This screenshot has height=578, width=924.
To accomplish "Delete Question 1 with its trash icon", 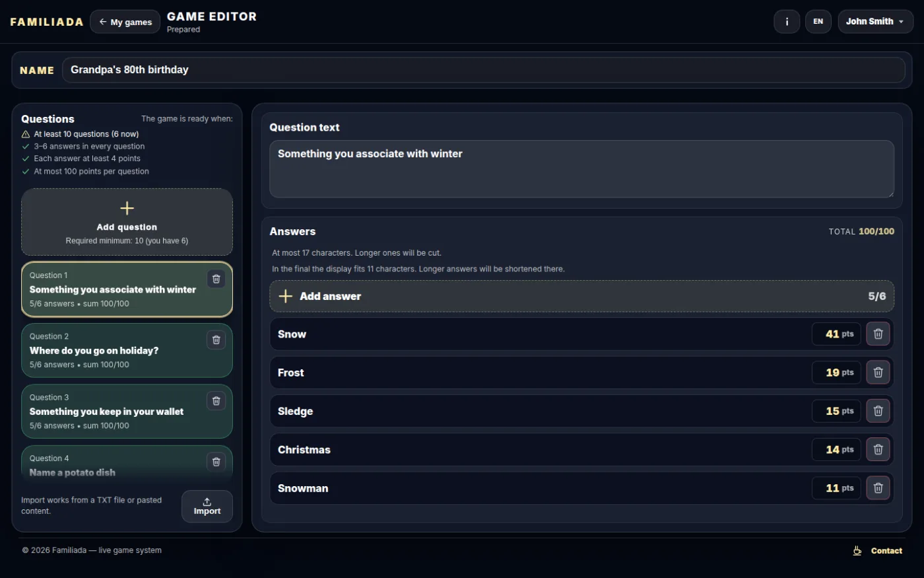I will [x=216, y=279].
